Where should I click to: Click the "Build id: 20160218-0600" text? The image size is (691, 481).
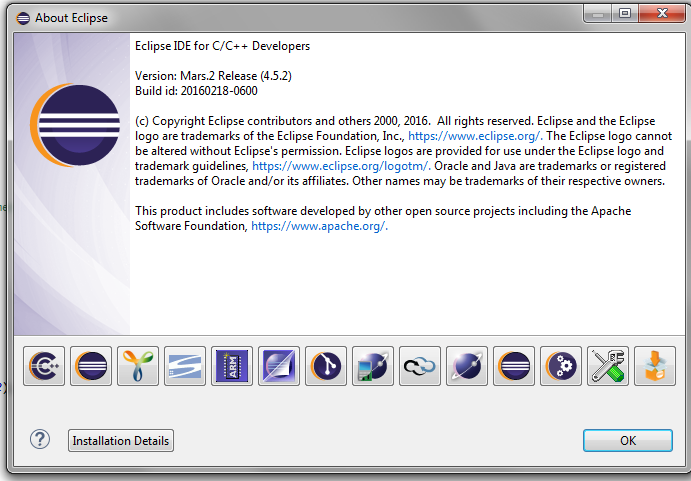click(x=196, y=91)
